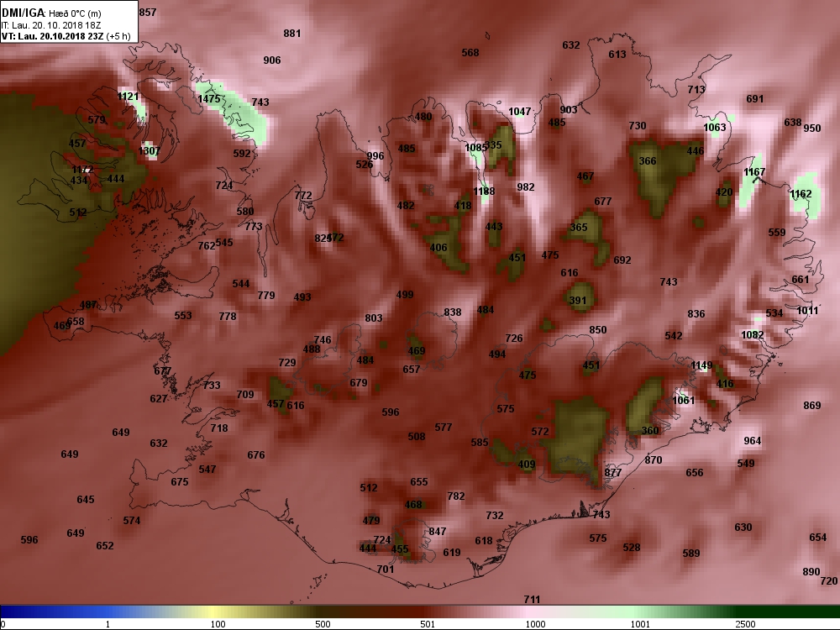Image resolution: width=840 pixels, height=630 pixels.
Task: Click the map value '847'
Action: 438,532
